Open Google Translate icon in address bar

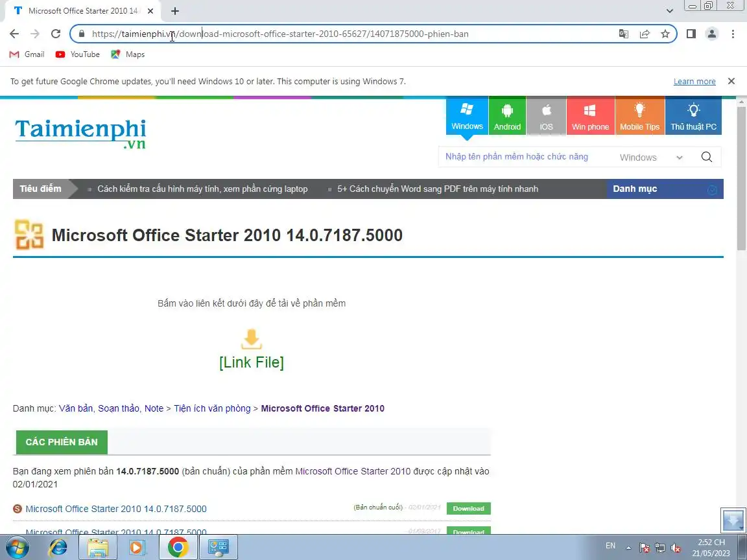click(624, 34)
